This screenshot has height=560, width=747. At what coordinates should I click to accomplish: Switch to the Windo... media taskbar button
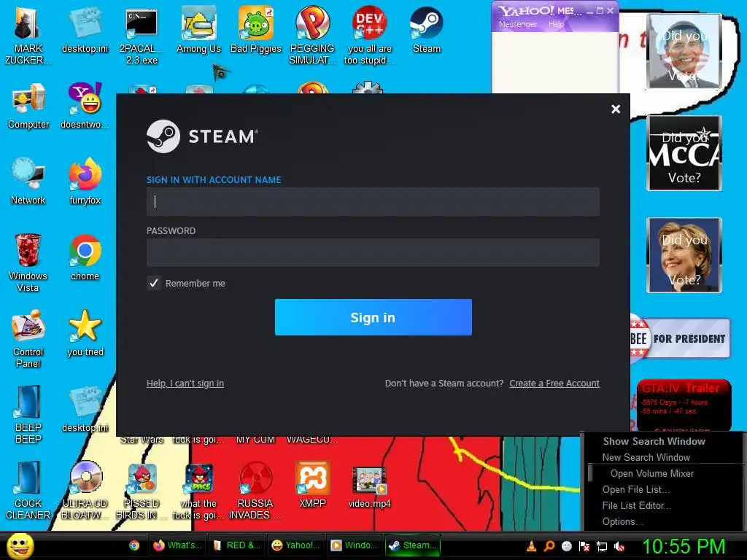(355, 545)
